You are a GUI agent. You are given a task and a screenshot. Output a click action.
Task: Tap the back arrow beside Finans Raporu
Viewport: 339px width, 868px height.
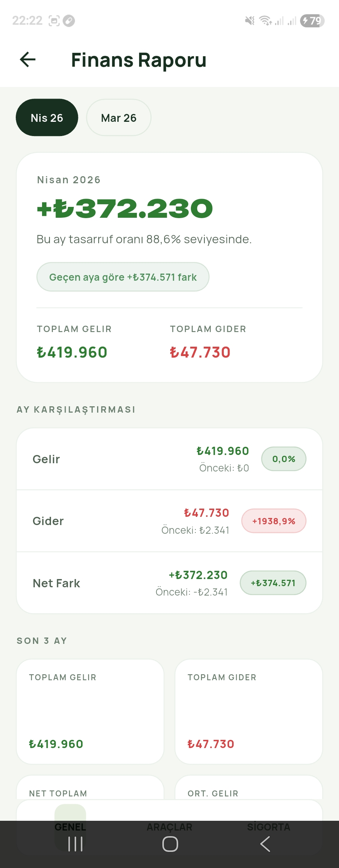28,59
